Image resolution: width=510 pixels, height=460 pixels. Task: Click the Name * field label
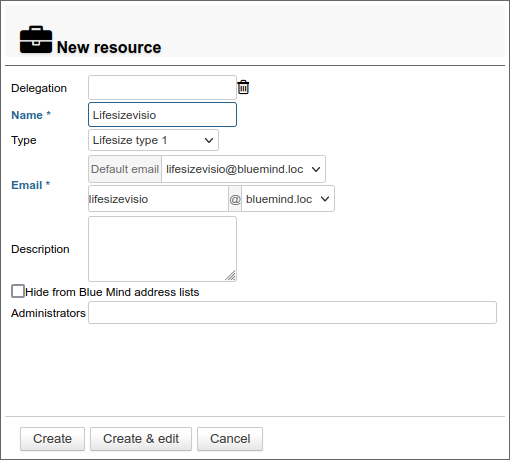pyautogui.click(x=31, y=115)
